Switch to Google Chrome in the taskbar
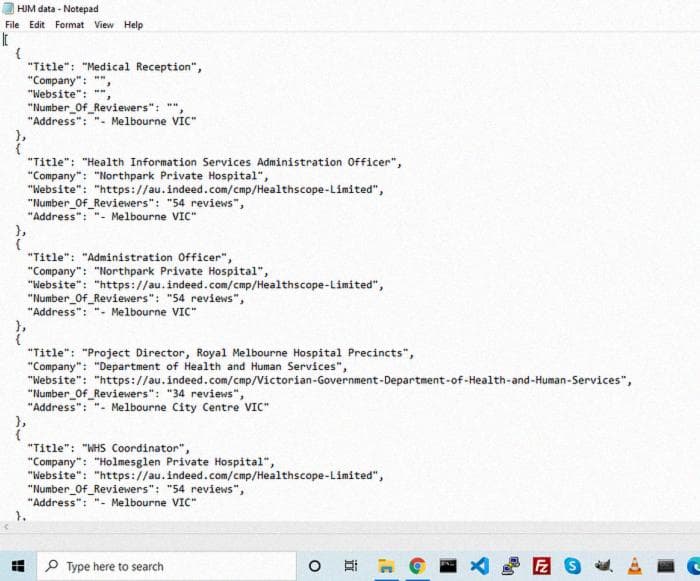The height and width of the screenshot is (581, 700). point(417,566)
